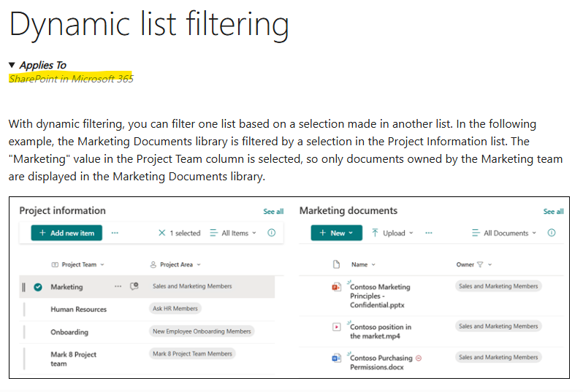
Task: Open the Name column header menu
Action: [363, 264]
